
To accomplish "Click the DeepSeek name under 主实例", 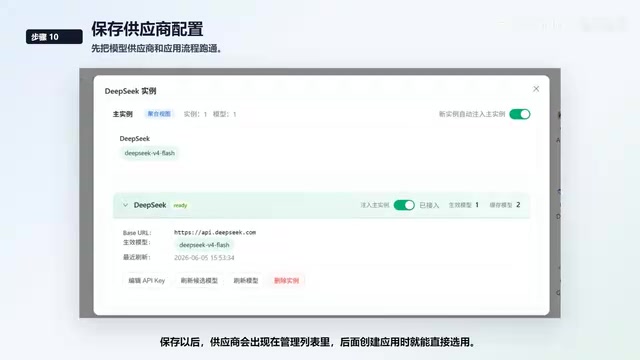I will (135, 139).
